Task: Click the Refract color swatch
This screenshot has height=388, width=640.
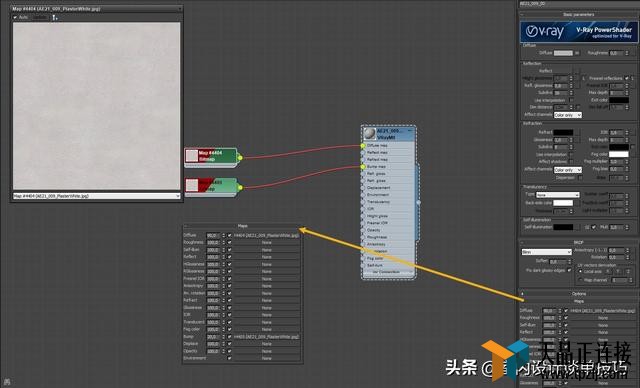Action: pos(563,132)
